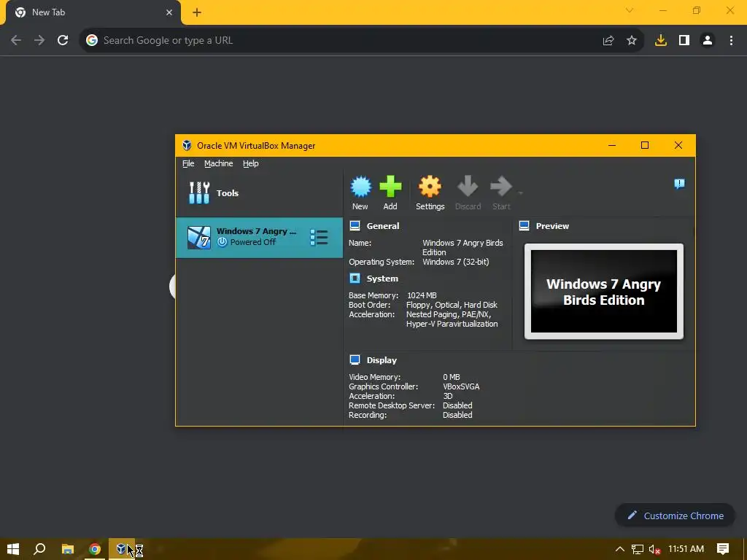Open Chrome three-dot menu
This screenshot has width=747, height=560.
pos(731,41)
